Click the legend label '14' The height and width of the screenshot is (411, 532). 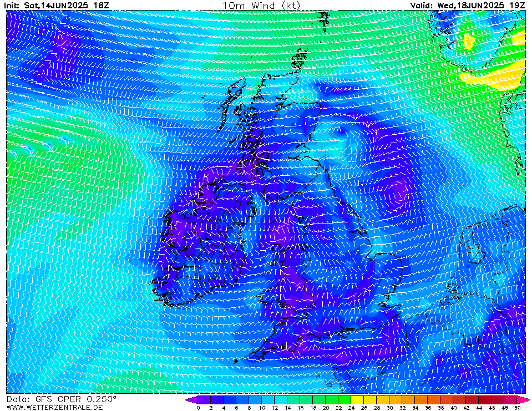tap(288, 408)
